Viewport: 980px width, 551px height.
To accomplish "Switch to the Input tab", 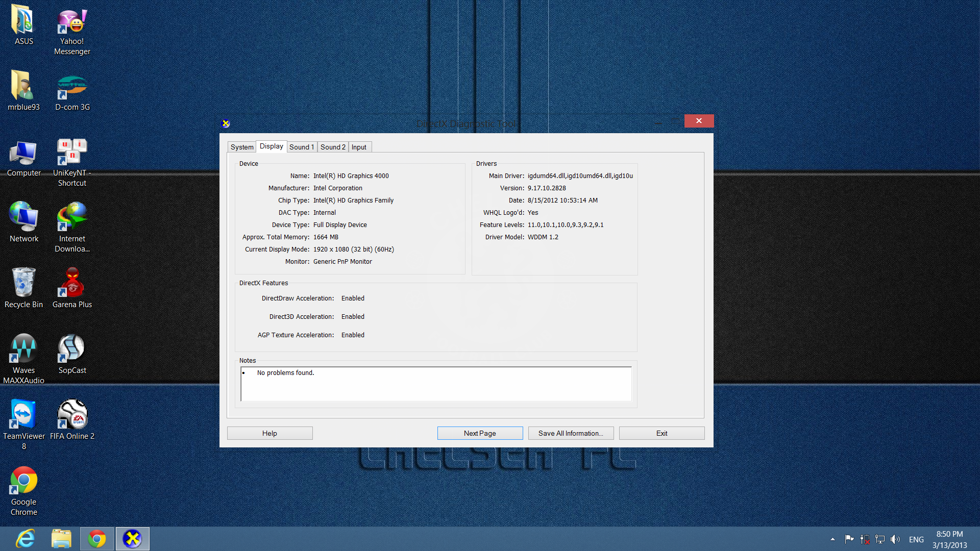I will 359,147.
